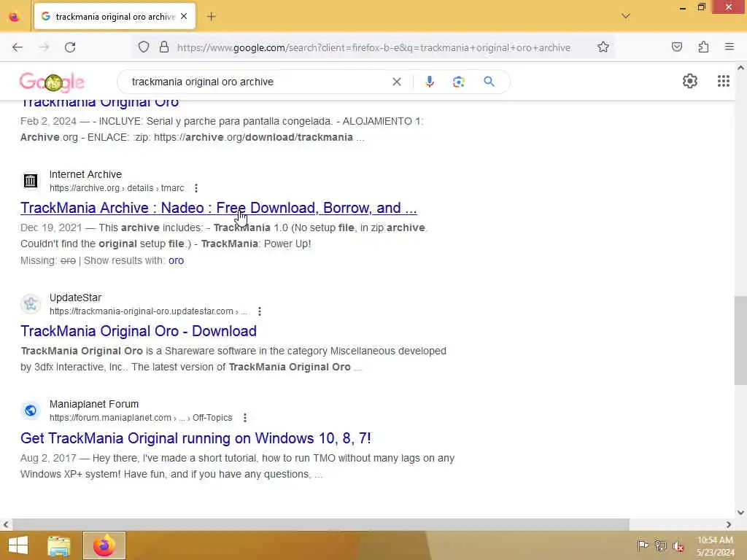Open more options for UpdateStar result

(259, 311)
